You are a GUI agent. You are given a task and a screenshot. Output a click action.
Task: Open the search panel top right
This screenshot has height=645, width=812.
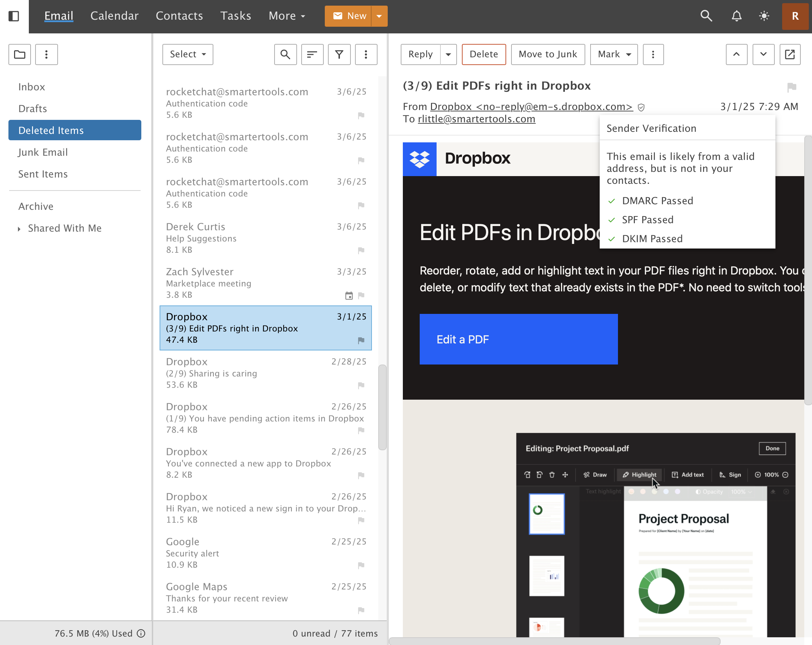tap(706, 16)
